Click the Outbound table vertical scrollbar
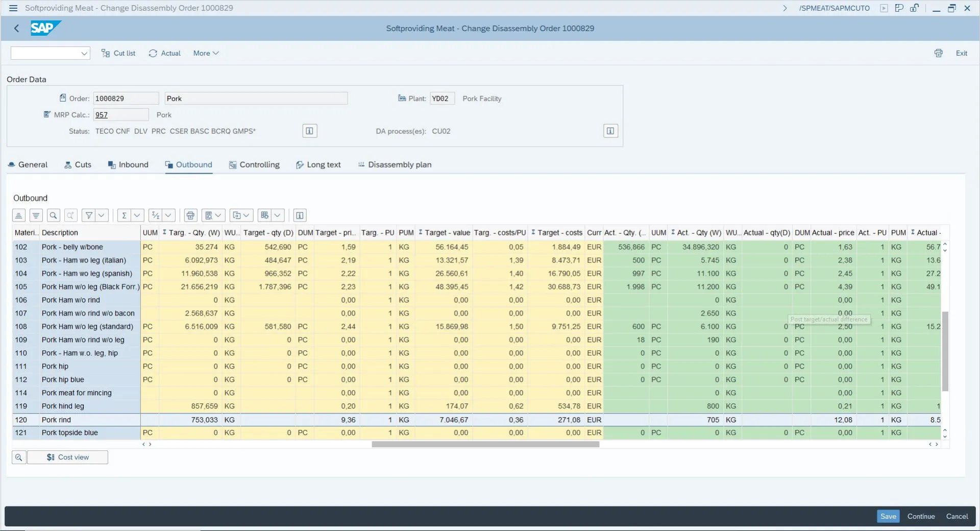 point(945,351)
